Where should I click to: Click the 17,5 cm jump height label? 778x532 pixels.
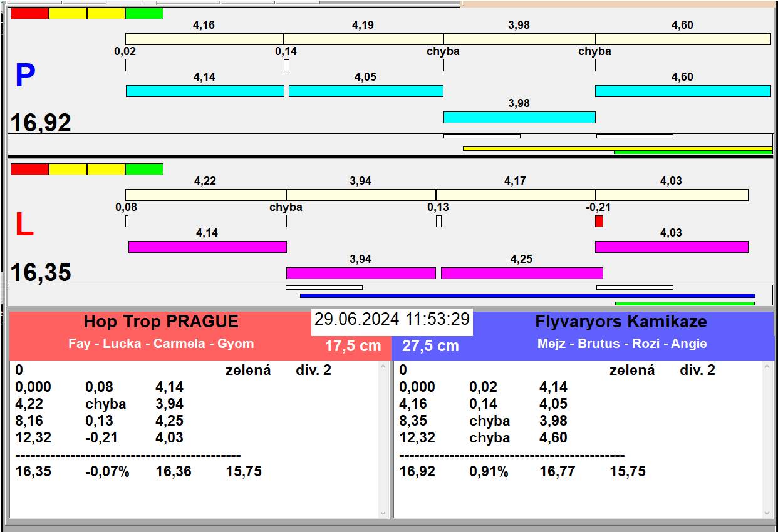[x=353, y=346]
